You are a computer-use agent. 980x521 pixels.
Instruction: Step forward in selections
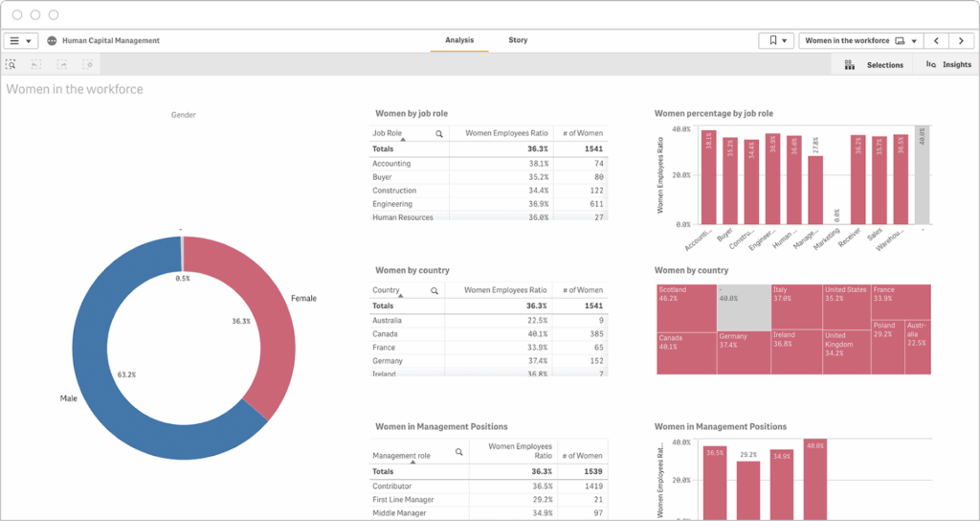[62, 64]
